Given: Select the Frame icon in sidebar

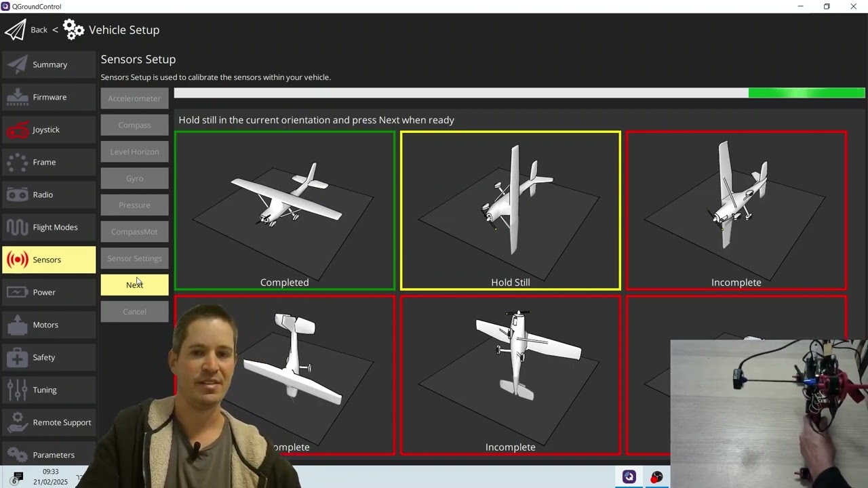Looking at the screenshot, I should coord(17,162).
